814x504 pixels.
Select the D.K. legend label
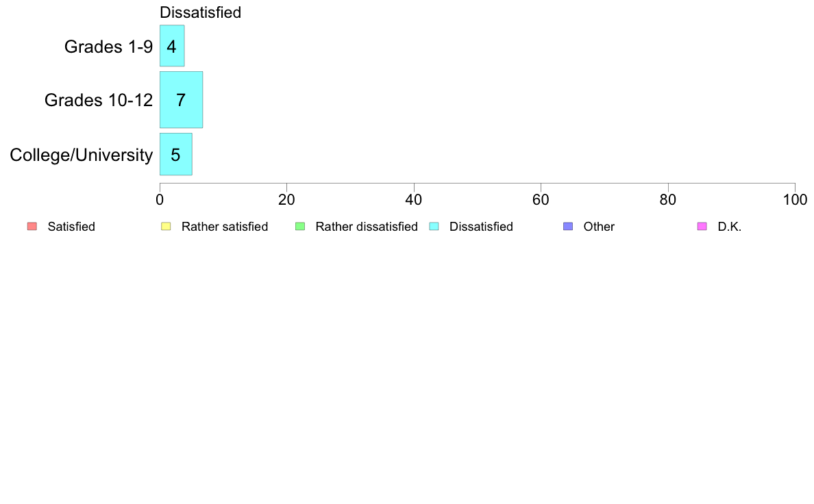[x=730, y=227]
